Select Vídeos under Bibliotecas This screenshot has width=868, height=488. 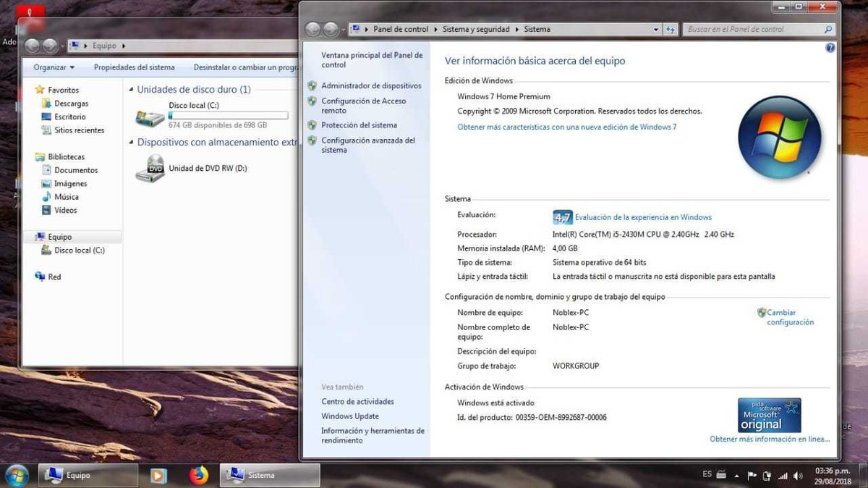pos(65,210)
